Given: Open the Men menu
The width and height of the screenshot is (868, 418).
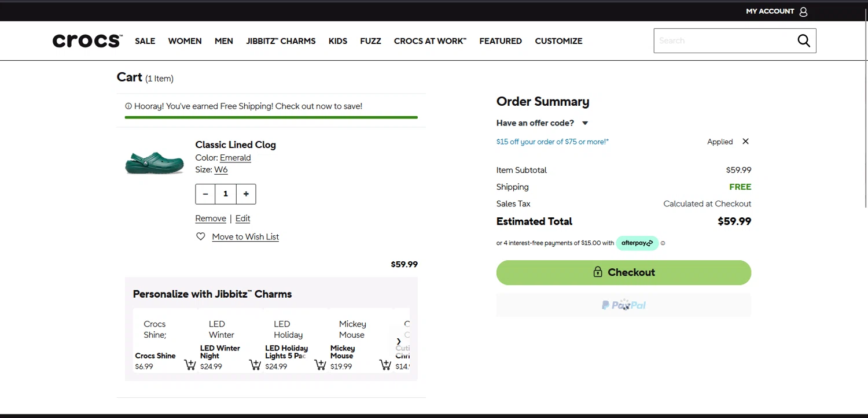Looking at the screenshot, I should 224,41.
